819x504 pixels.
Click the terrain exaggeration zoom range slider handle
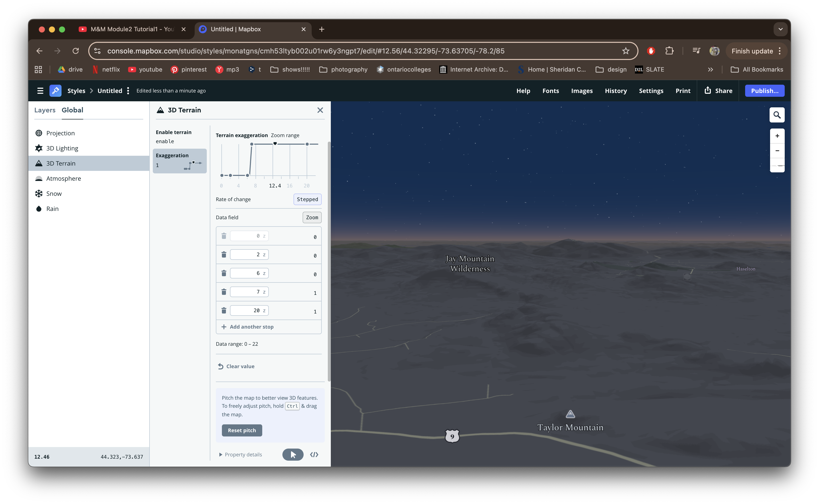[x=275, y=143]
